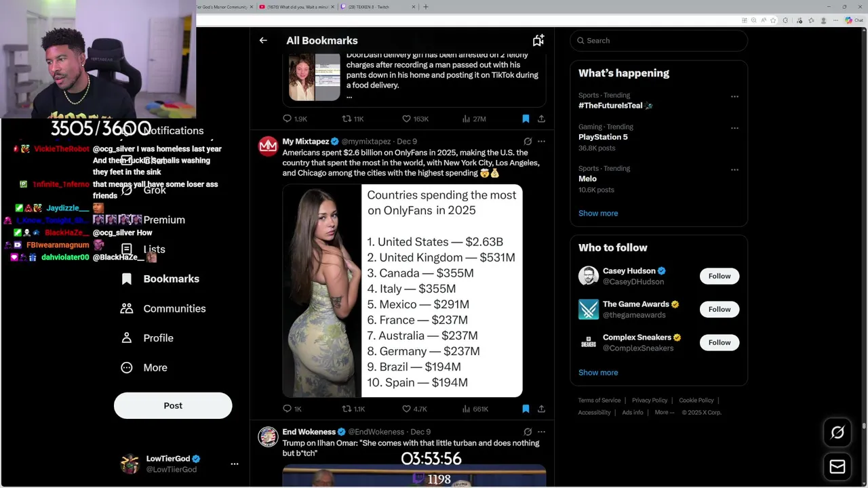This screenshot has width=868, height=488.
Task: Open the Grok floating button
Action: tap(837, 432)
